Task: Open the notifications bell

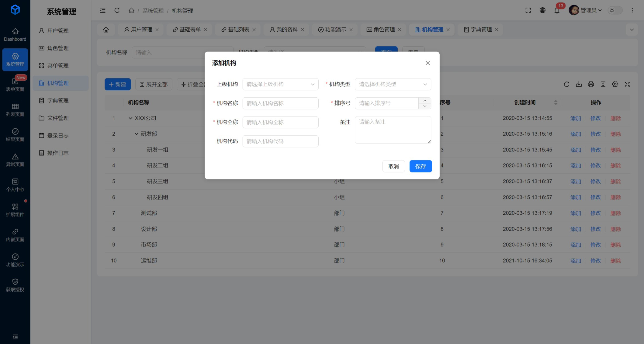Action: (x=557, y=11)
